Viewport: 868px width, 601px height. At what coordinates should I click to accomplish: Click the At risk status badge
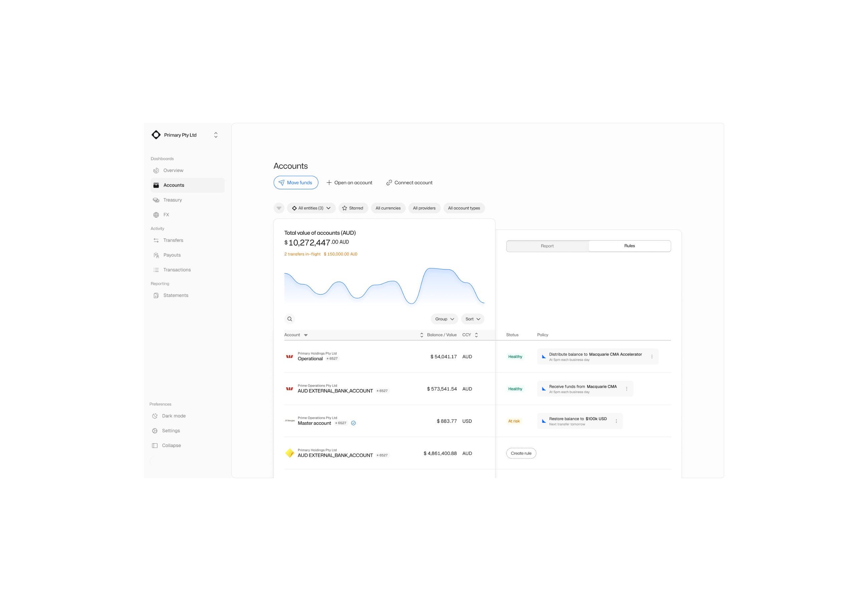click(x=514, y=421)
